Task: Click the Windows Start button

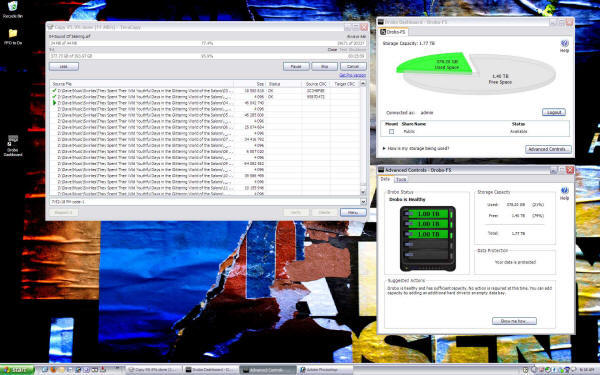Action: [17, 370]
